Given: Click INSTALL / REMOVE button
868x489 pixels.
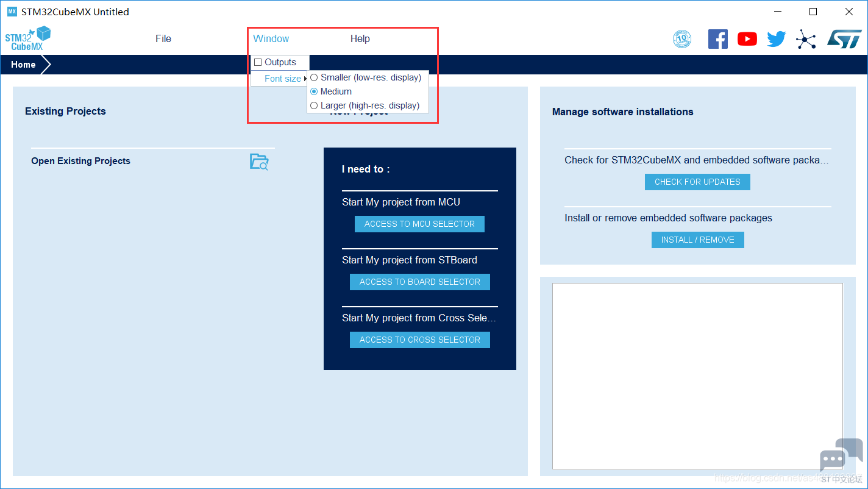Looking at the screenshot, I should pyautogui.click(x=698, y=240).
